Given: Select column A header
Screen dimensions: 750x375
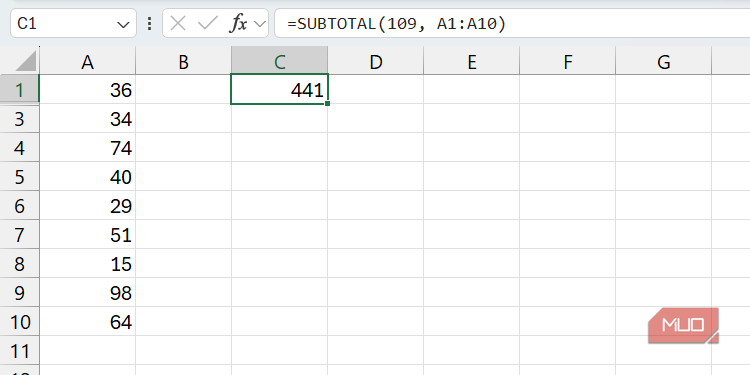Looking at the screenshot, I should (88, 61).
